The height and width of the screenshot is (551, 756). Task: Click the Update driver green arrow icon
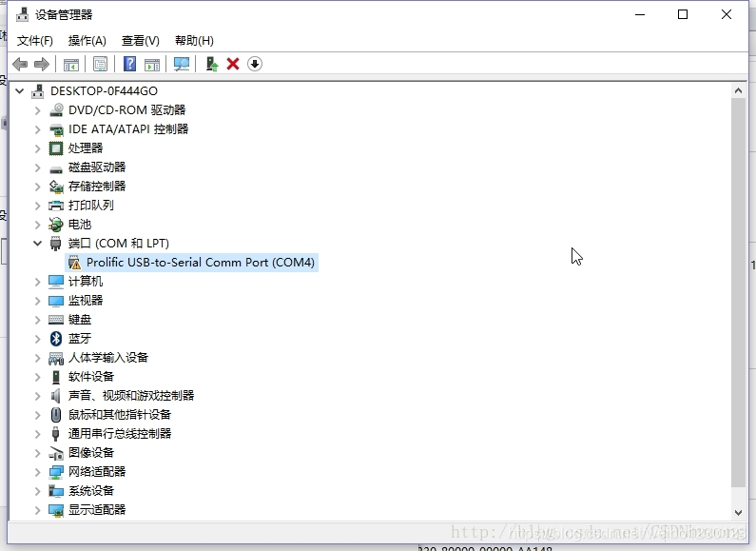tap(212, 64)
